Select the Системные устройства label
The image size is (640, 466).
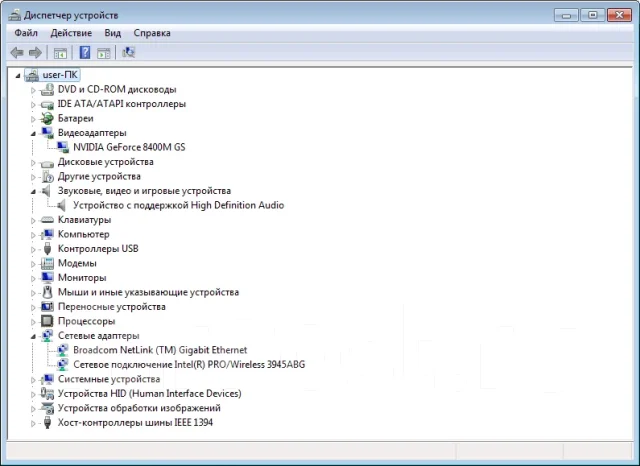click(109, 379)
